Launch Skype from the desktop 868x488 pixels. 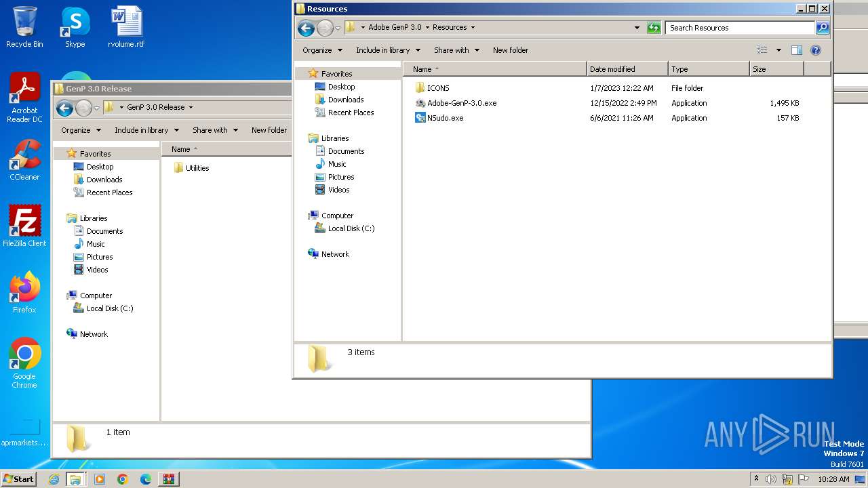pyautogui.click(x=75, y=27)
